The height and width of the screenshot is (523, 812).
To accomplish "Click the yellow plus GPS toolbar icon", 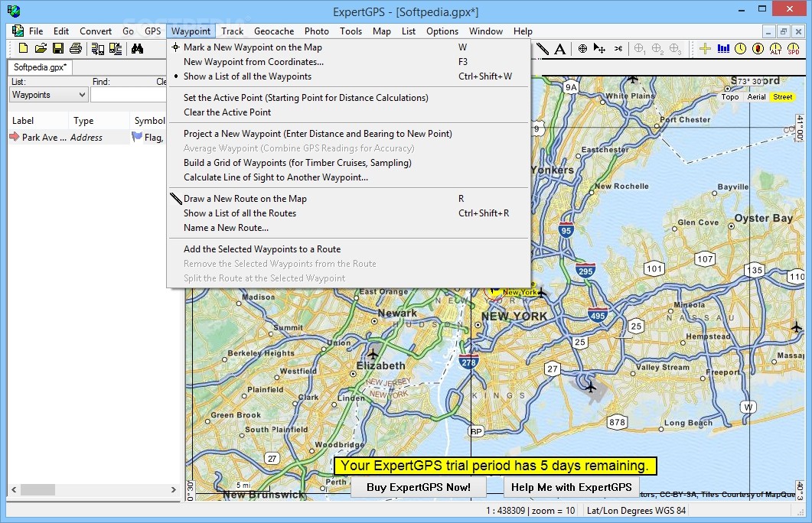I will (705, 49).
